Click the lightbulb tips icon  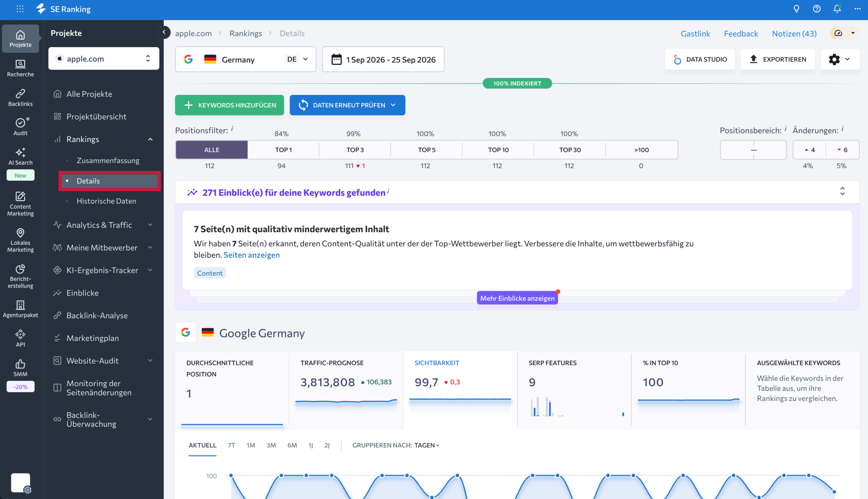pos(796,9)
